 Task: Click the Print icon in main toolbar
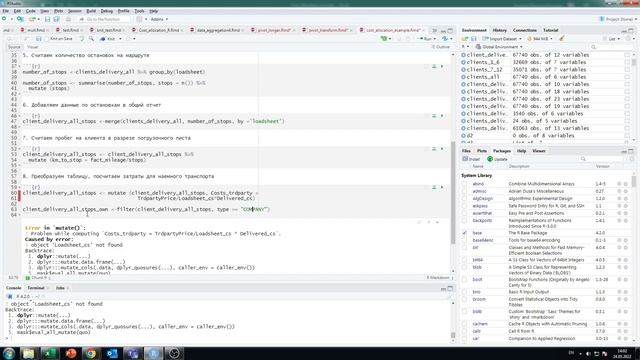coord(68,19)
